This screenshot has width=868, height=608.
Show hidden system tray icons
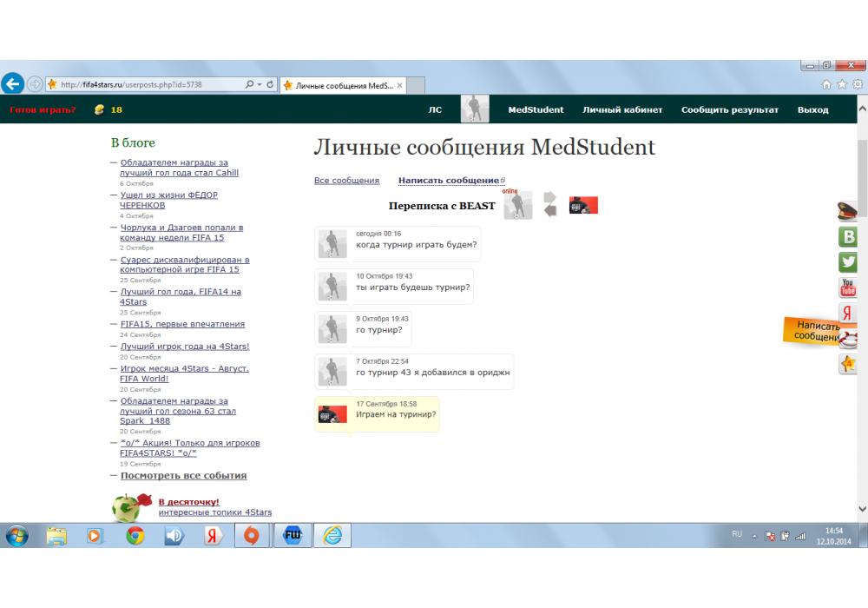tap(753, 537)
